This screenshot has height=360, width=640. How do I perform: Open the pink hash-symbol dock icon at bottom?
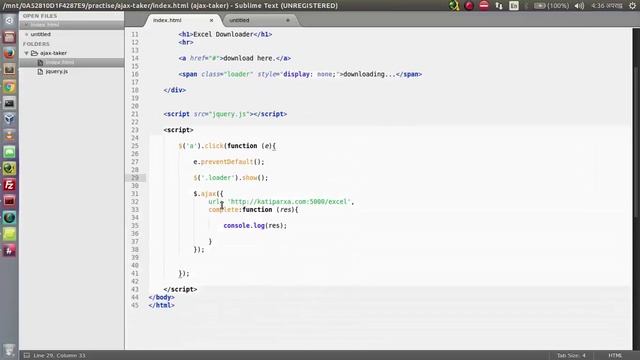pos(9,250)
